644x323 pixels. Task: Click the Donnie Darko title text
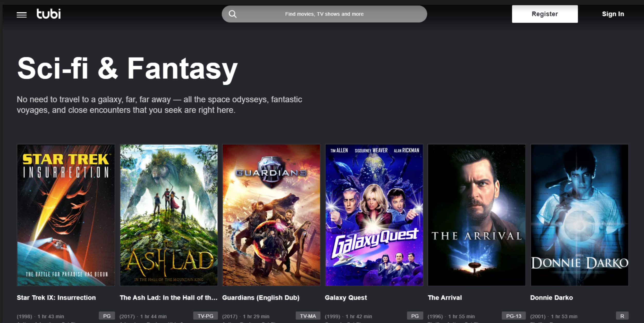tap(551, 297)
